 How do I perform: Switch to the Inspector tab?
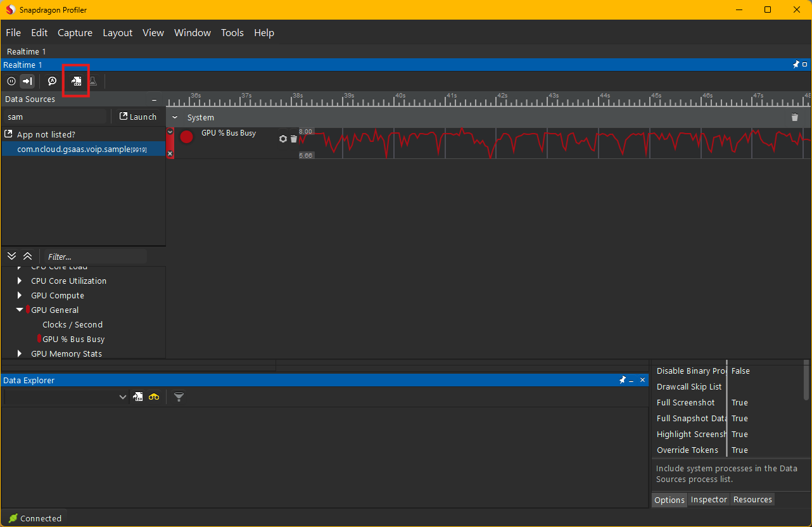[x=709, y=500]
